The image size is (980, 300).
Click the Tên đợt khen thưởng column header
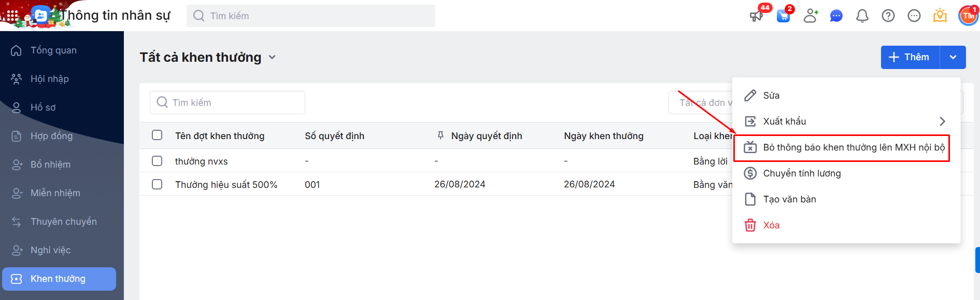[220, 136]
